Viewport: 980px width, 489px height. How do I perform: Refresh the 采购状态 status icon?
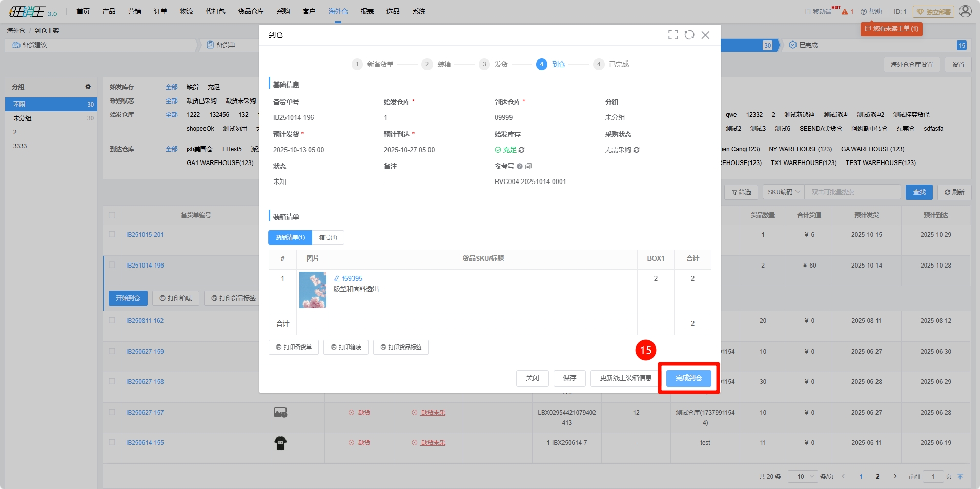click(x=637, y=150)
